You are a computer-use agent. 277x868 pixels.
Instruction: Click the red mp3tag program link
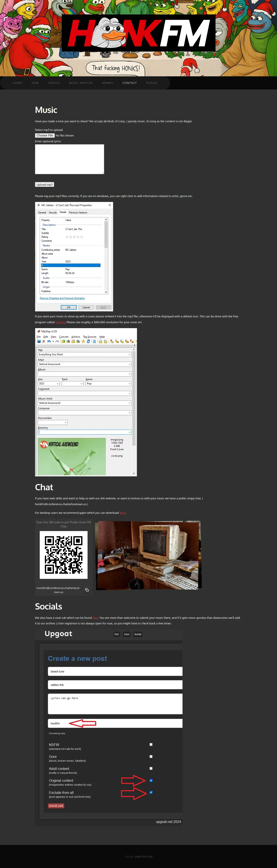pyautogui.click(x=60, y=322)
